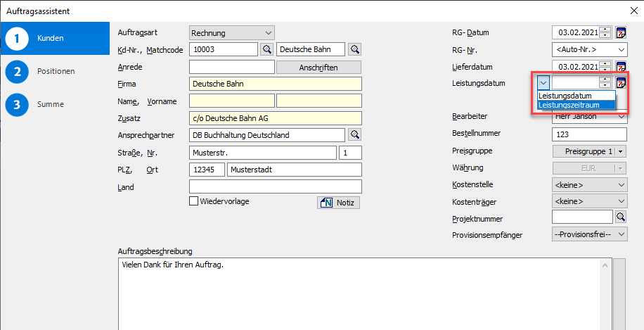Open the Ansprechpartner lookup search icon
The height and width of the screenshot is (330, 644).
click(x=355, y=134)
